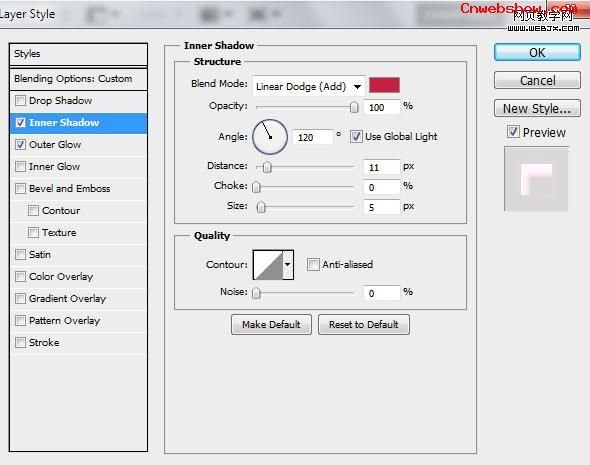Select the Outer Glow style row
The image size is (590, 465).
78,144
